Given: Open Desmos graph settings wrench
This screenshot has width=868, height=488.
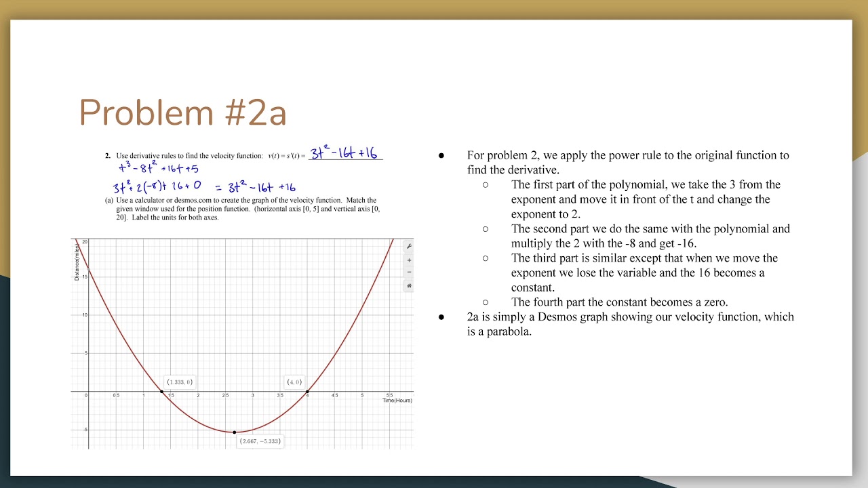Looking at the screenshot, I should (409, 246).
